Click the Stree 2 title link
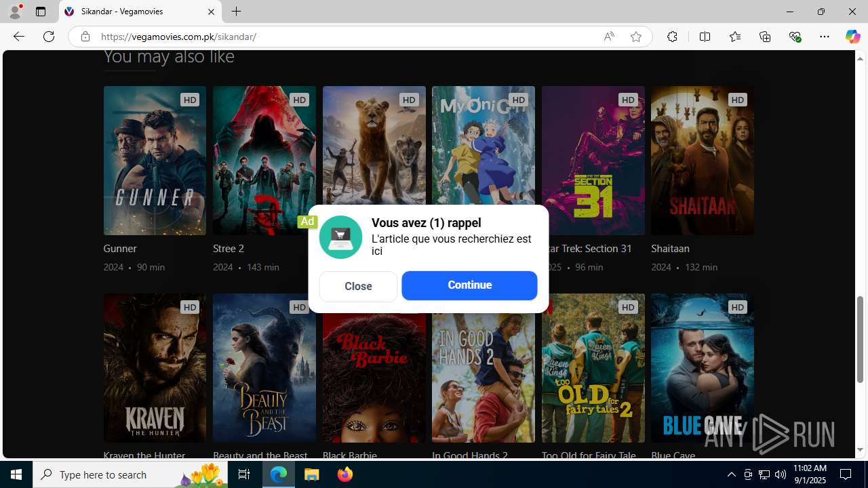The width and height of the screenshot is (868, 488). click(x=229, y=249)
